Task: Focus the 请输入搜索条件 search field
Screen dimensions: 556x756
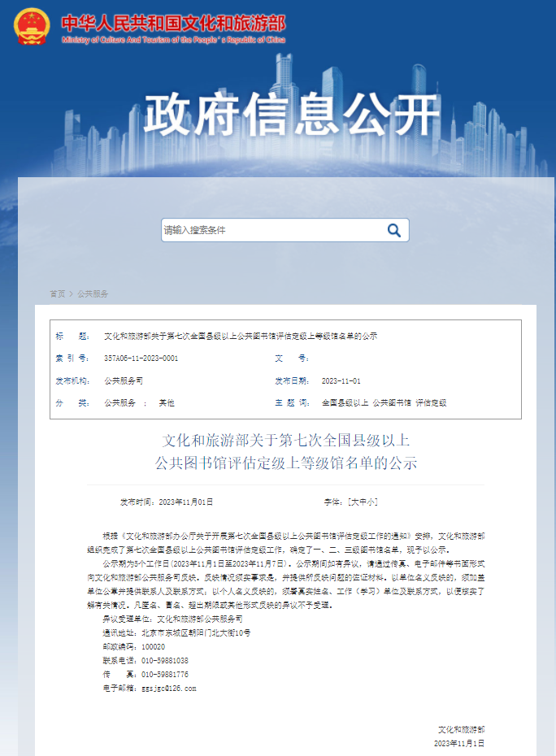Action: click(x=285, y=230)
